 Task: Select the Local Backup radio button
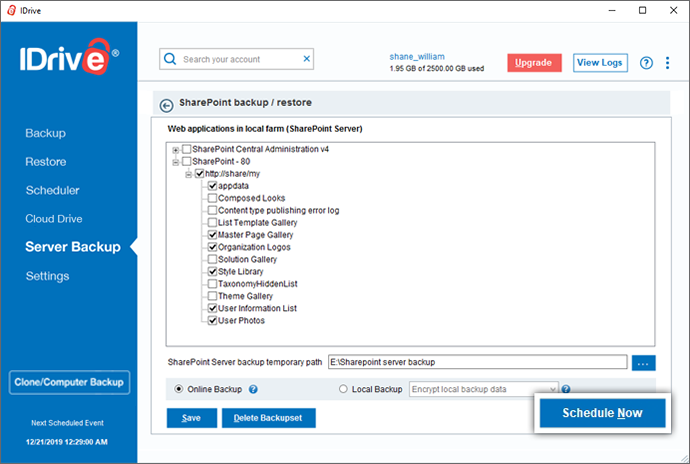pos(343,389)
